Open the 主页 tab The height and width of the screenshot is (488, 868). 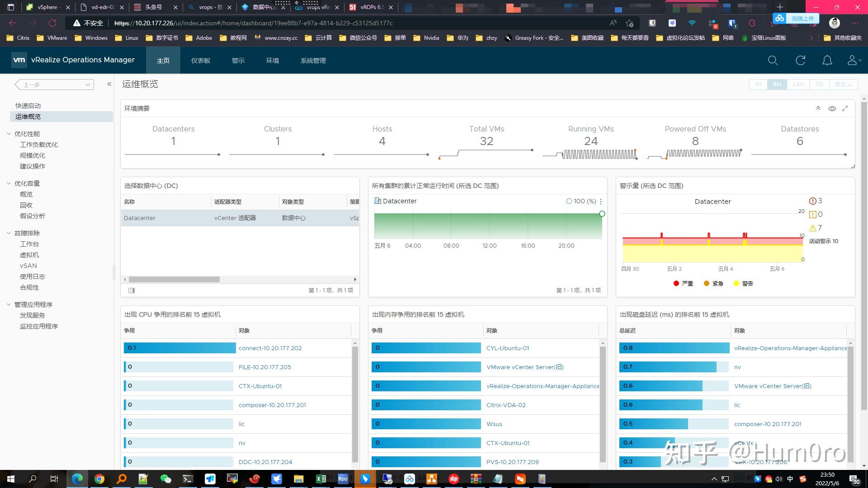[x=163, y=60]
